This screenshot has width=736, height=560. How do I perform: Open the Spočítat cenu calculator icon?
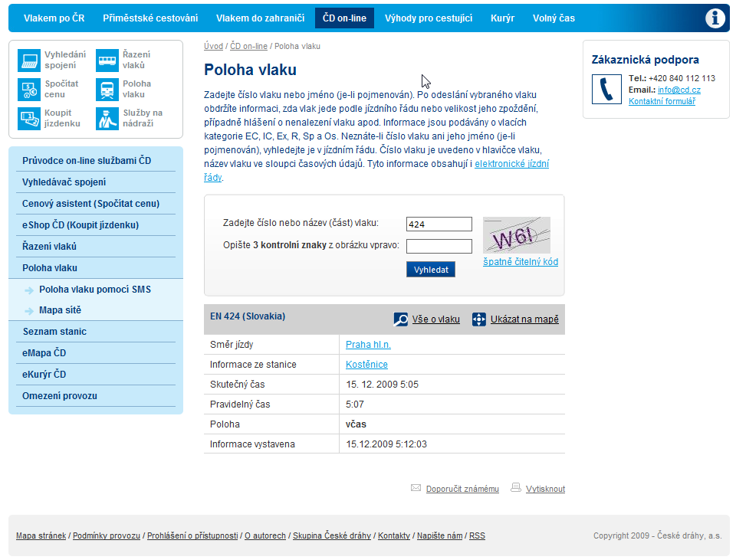[x=29, y=90]
